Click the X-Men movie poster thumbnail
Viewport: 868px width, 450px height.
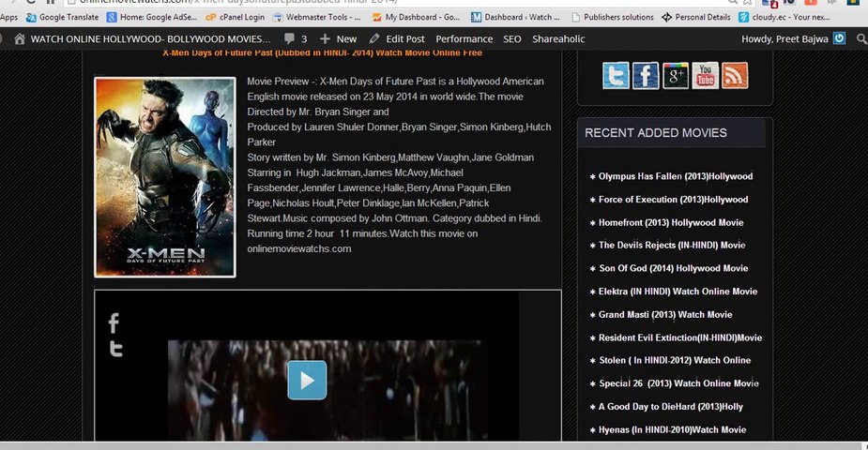point(165,177)
